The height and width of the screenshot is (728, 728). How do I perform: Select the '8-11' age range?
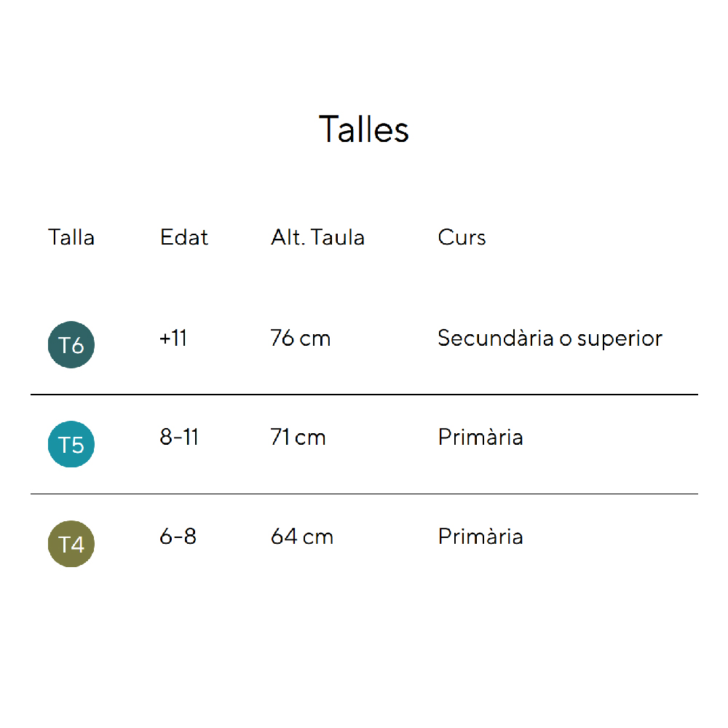(179, 438)
